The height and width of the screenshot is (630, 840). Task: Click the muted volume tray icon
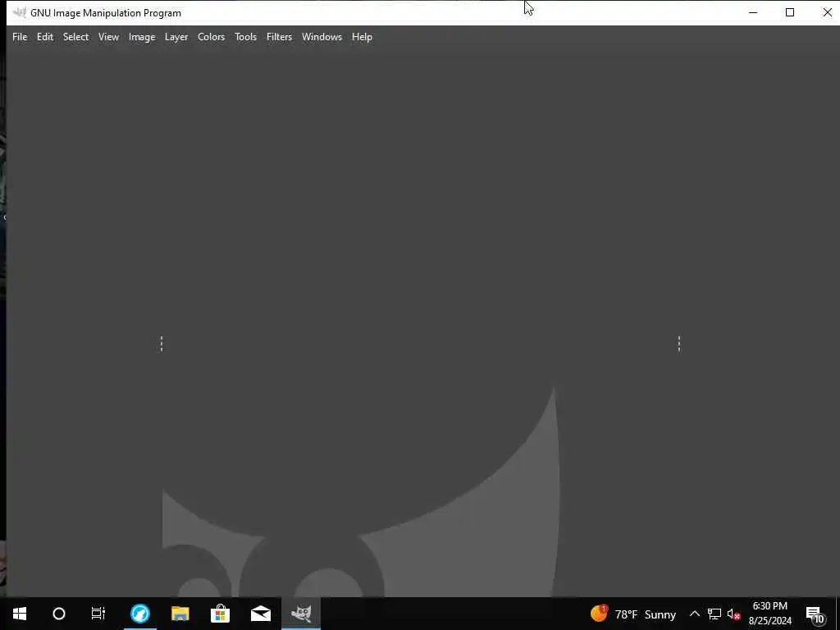733,614
